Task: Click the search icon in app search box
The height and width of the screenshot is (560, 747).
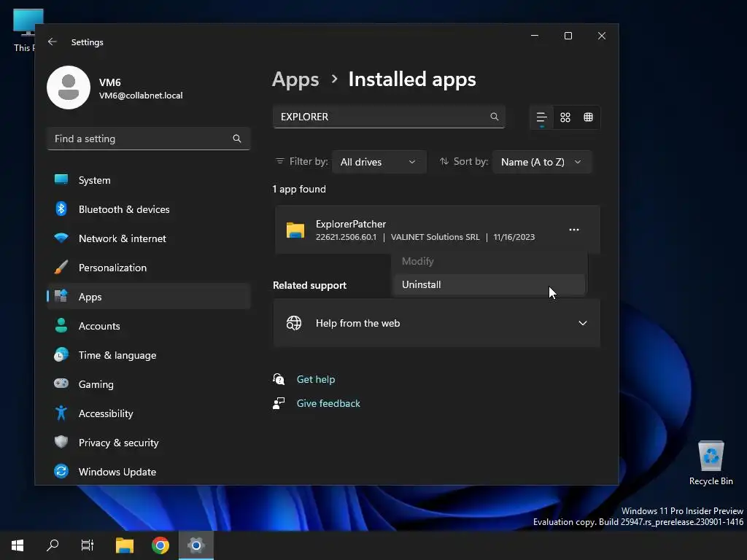Action: click(x=494, y=117)
